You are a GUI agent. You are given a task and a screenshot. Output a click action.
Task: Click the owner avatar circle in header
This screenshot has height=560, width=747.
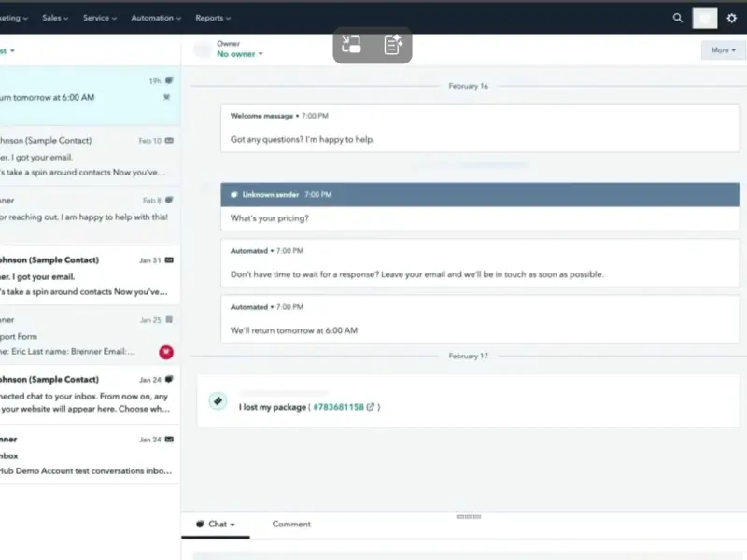[x=202, y=49]
